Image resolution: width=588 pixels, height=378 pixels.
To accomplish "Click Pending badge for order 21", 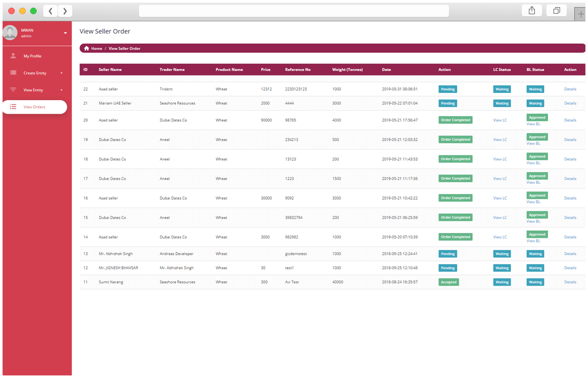I will [x=447, y=103].
